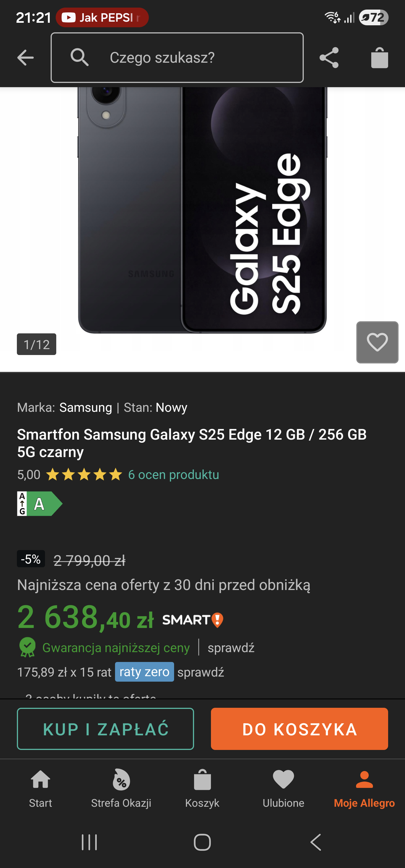
Task: Tap 'sprawdź' next to Gwarancja najniższej ceny
Action: pyautogui.click(x=231, y=648)
